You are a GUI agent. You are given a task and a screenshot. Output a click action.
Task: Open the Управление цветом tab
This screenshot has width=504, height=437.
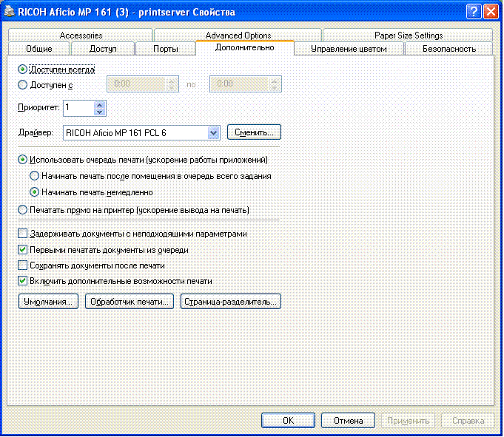coord(349,49)
